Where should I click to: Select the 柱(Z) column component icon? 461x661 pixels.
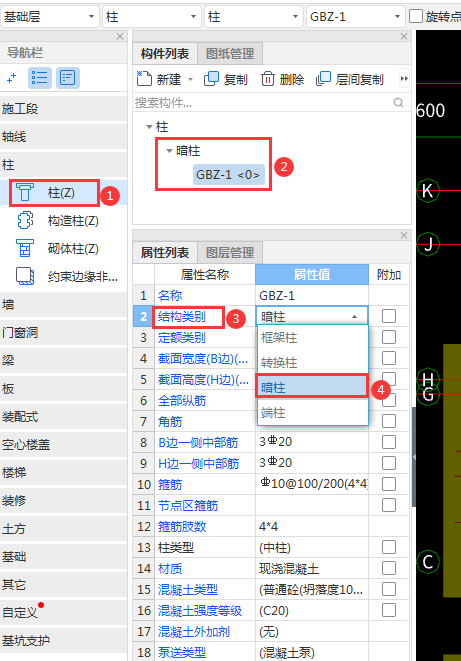point(25,193)
